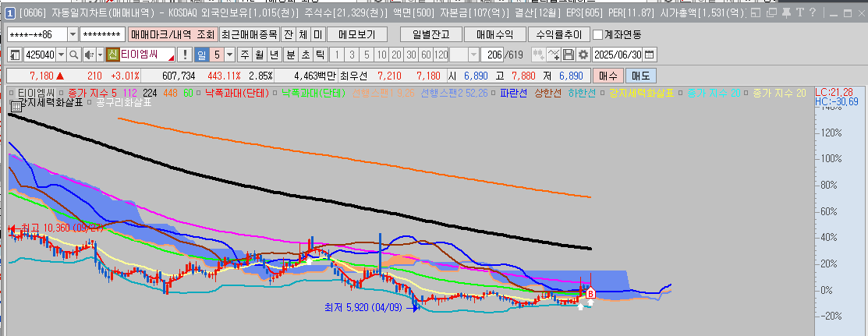Toggle the 파란선 legend checkbox
868x336 pixels.
tap(494, 93)
